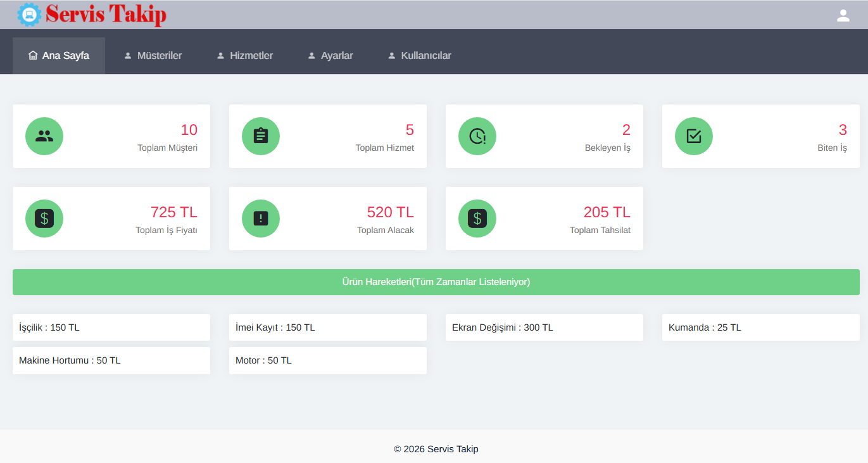Go to the Ana Sayfa tab

pyautogui.click(x=59, y=56)
